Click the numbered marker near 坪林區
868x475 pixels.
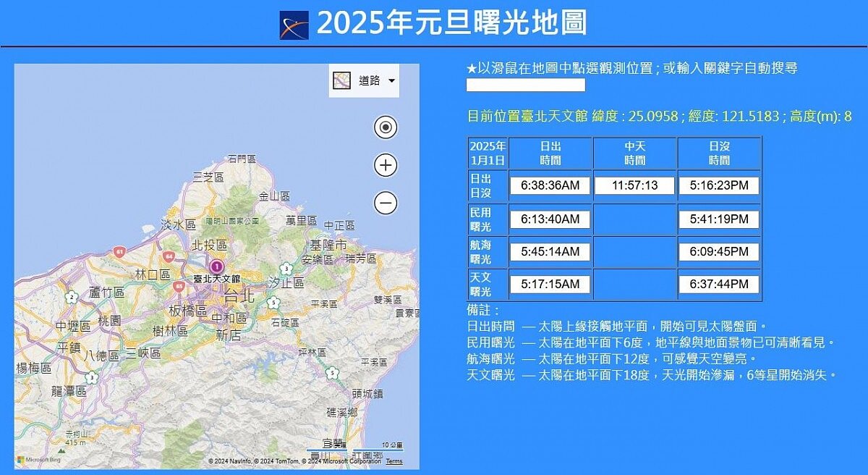click(332, 373)
